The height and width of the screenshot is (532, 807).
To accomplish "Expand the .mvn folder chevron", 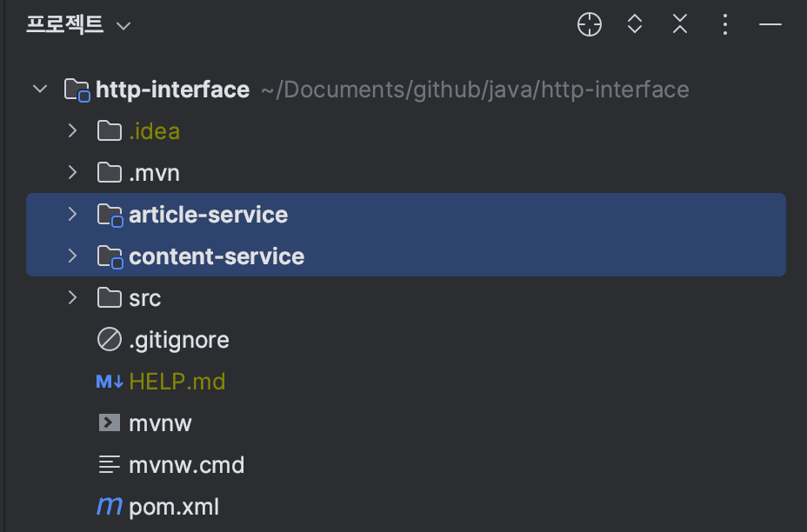I will tap(72, 173).
